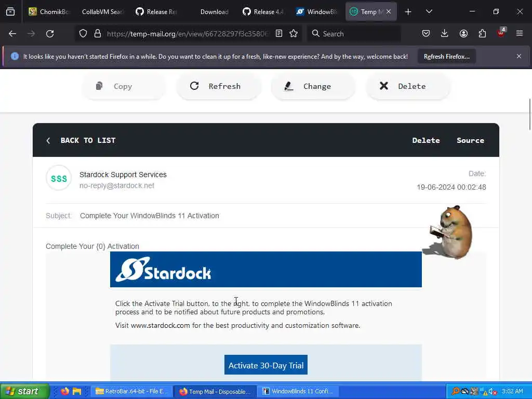Delete this email message
The height and width of the screenshot is (399, 532).
point(426,140)
